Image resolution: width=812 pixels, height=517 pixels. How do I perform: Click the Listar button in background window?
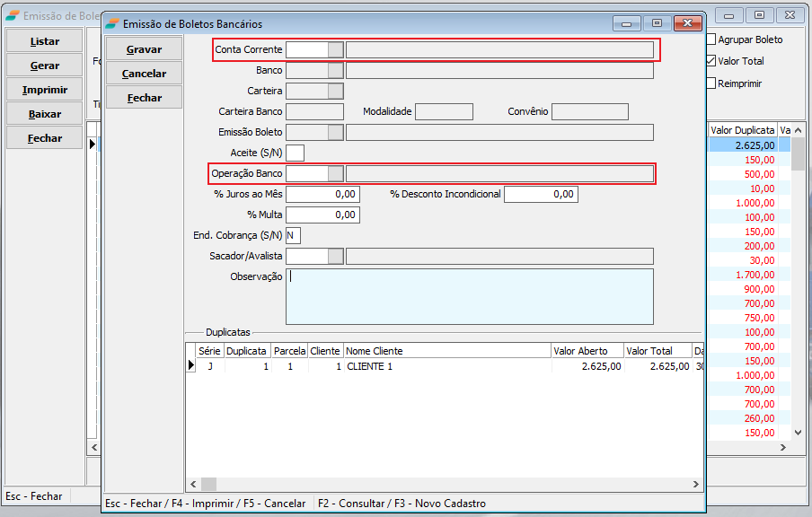click(45, 41)
